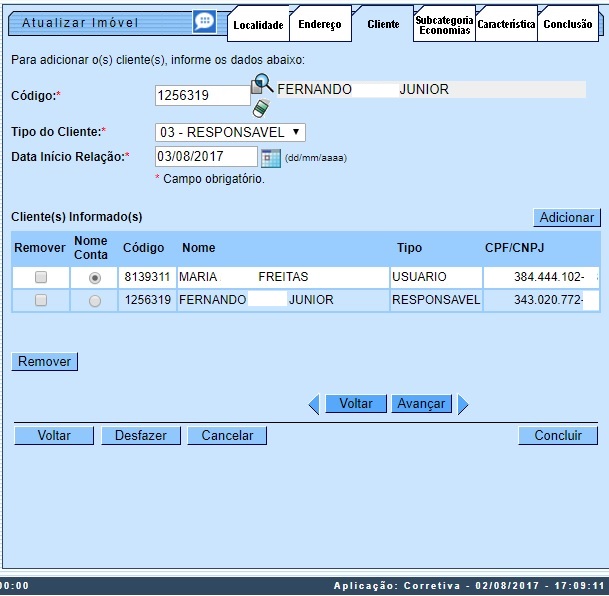Check Remover box for FERNANDO JUNIOR

click(41, 300)
